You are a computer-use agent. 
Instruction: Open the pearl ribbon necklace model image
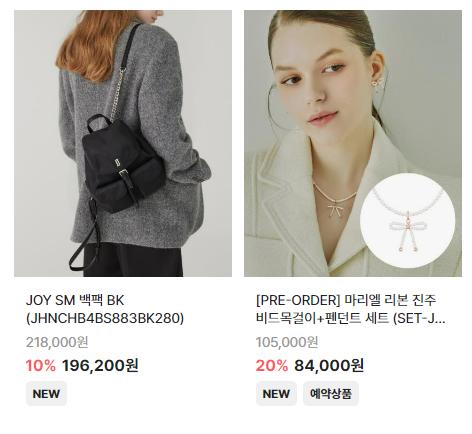[x=353, y=143]
